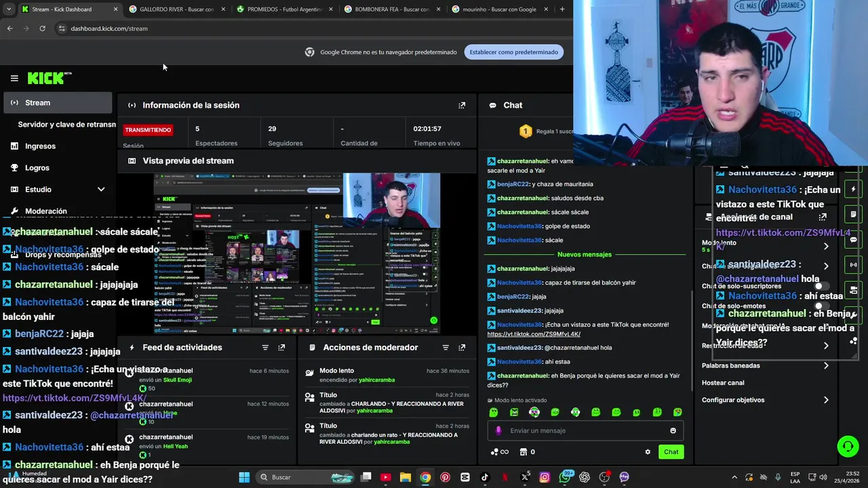Click the 02:01:57 live time value
The height and width of the screenshot is (488, 868).
(427, 129)
